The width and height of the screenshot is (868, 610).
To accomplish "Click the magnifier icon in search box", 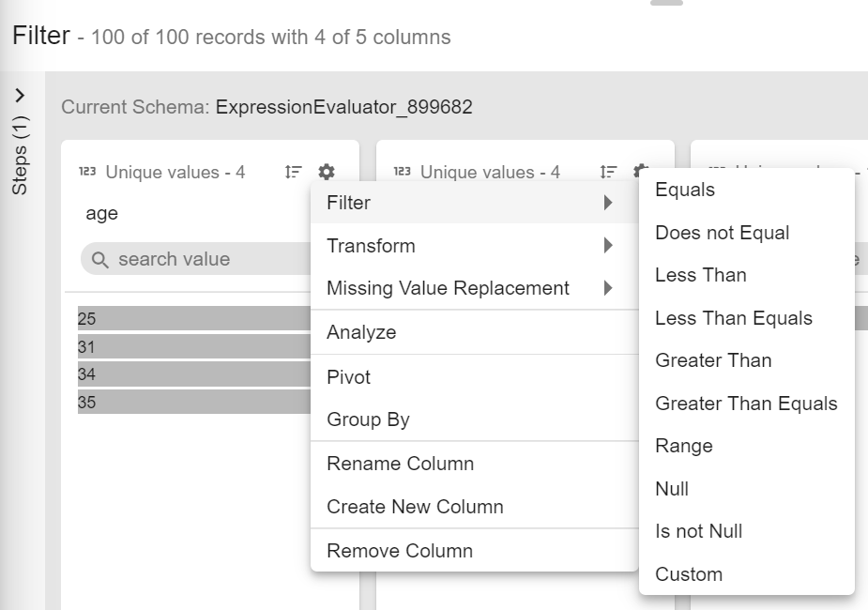I will coord(99,260).
